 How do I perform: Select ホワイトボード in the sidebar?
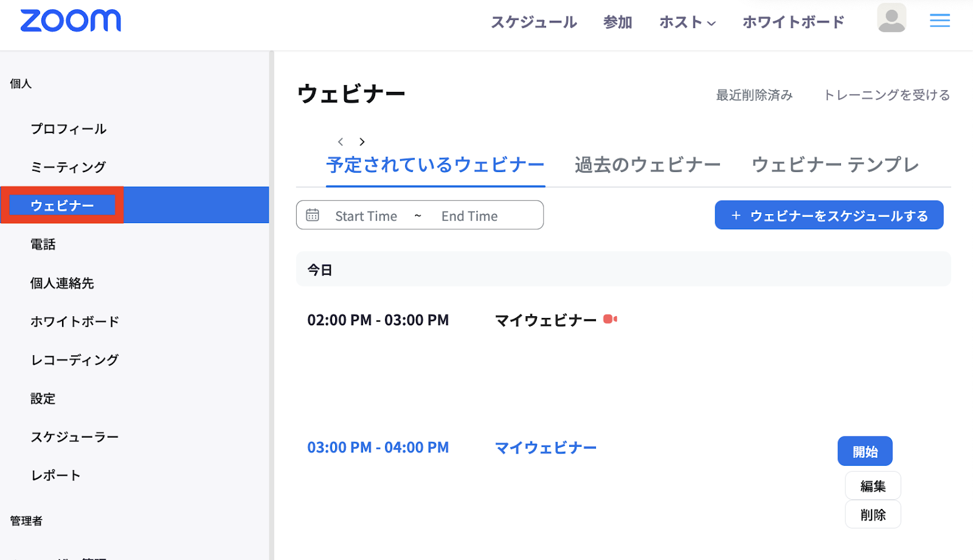pos(75,322)
